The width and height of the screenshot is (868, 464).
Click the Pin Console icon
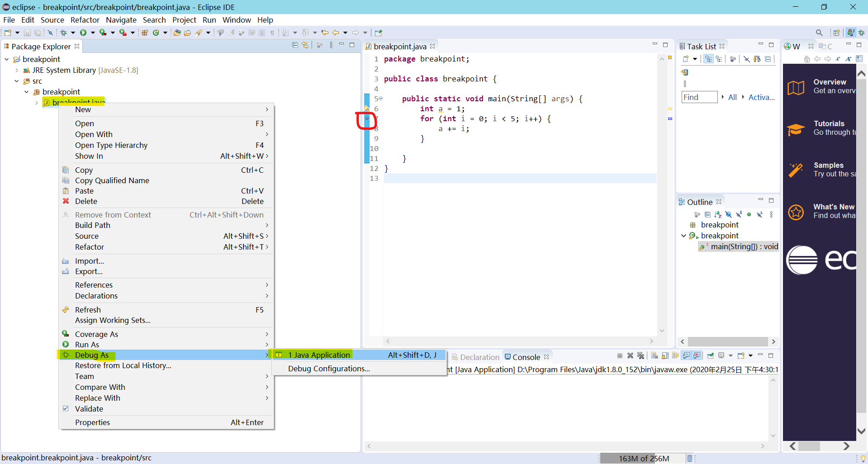tap(711, 356)
